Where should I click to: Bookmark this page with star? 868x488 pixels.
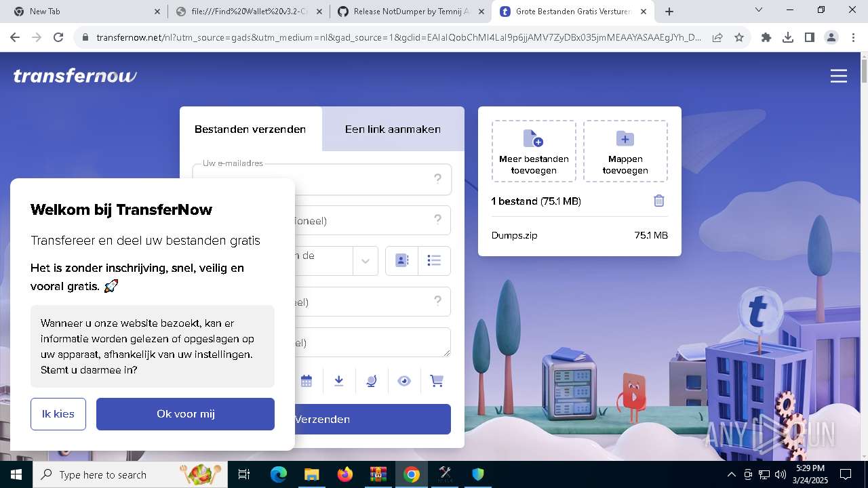(739, 38)
